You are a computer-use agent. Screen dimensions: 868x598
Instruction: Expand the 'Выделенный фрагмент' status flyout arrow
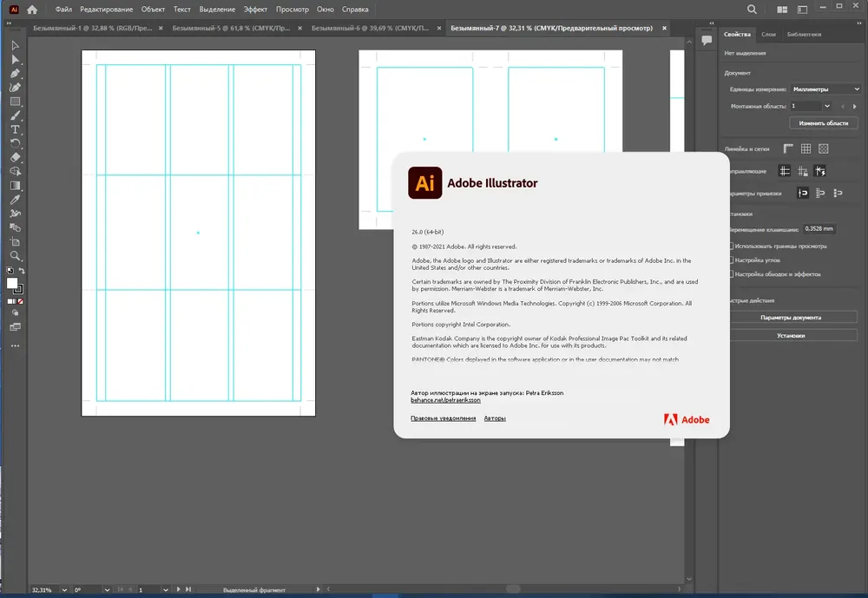tap(318, 589)
